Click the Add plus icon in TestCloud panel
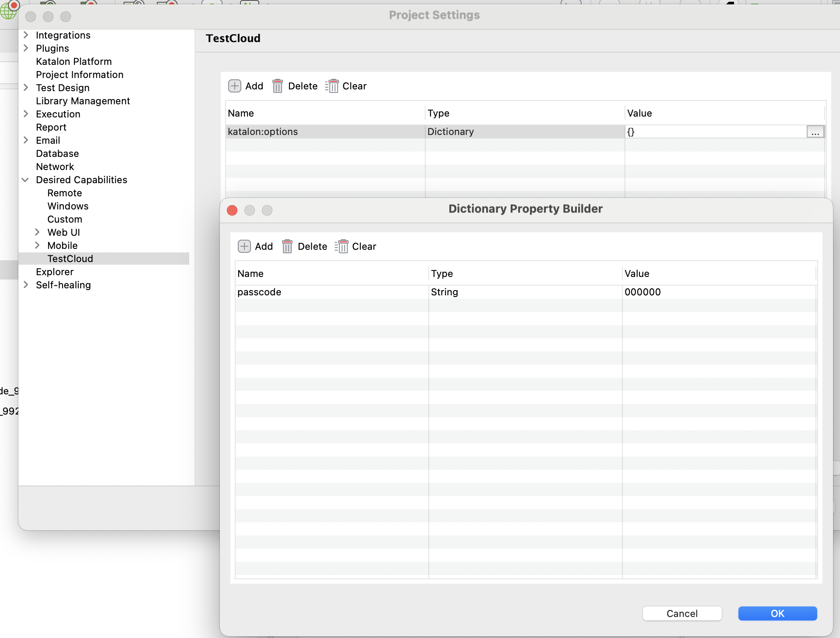The height and width of the screenshot is (638, 840). (235, 86)
